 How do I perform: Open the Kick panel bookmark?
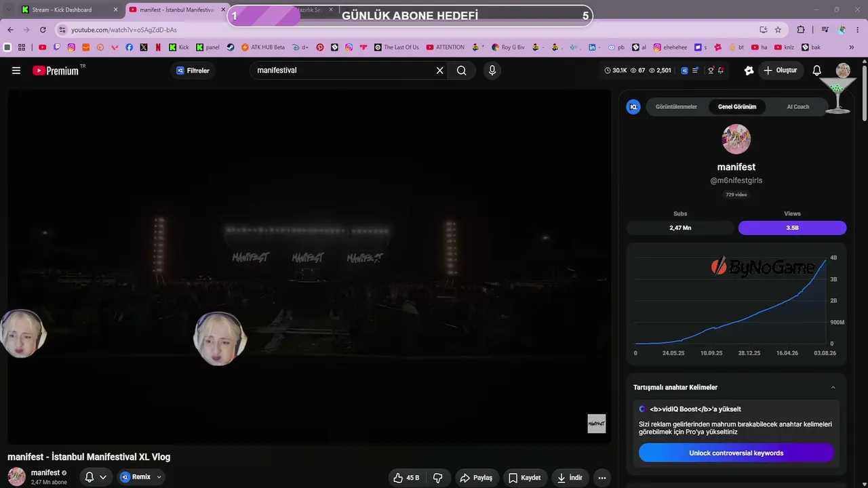pos(208,47)
